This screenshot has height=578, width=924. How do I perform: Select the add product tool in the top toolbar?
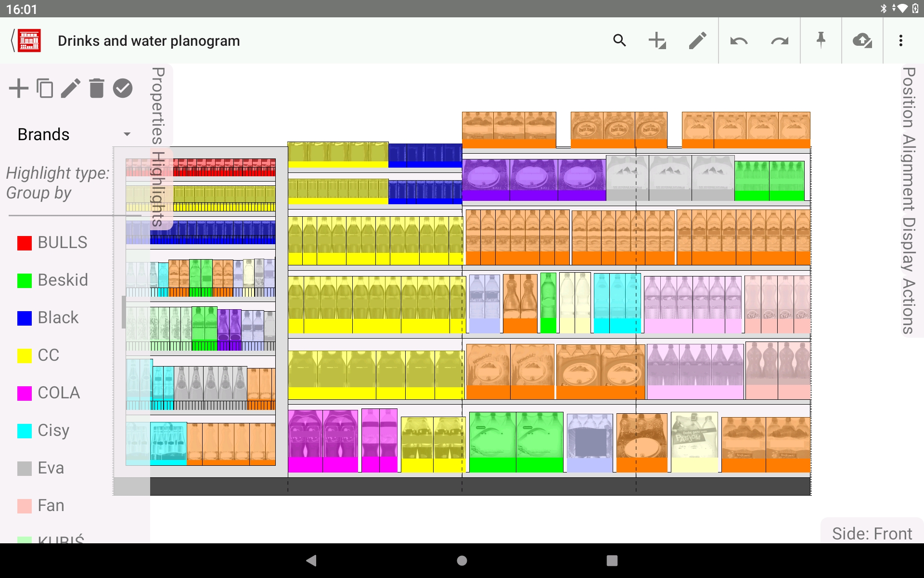(x=657, y=40)
